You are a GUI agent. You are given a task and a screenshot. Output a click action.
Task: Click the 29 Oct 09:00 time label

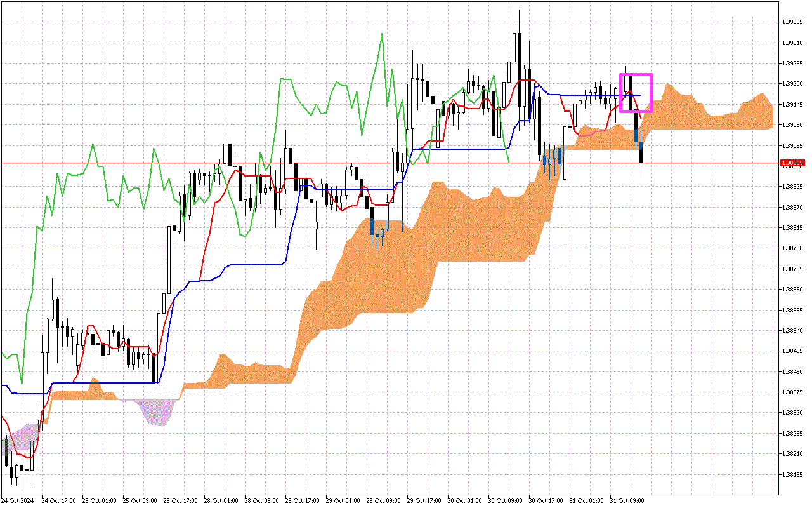pos(384,501)
